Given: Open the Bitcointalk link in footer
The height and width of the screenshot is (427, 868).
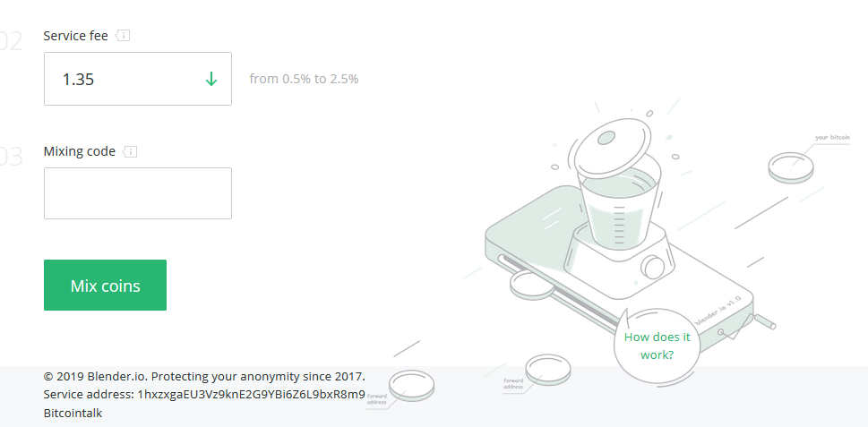Looking at the screenshot, I should (x=73, y=414).
